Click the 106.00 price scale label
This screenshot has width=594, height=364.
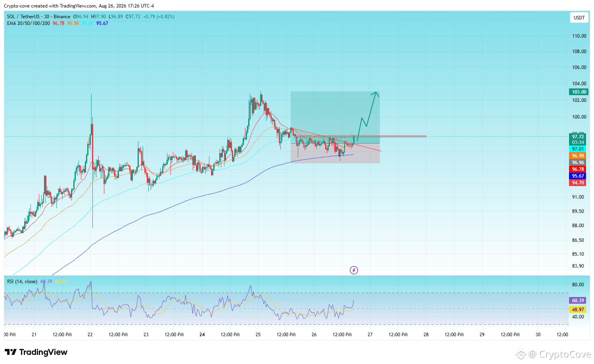[x=579, y=67]
